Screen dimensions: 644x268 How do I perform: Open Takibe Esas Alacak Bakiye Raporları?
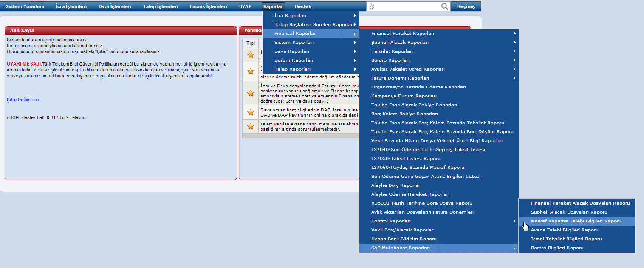point(439,105)
